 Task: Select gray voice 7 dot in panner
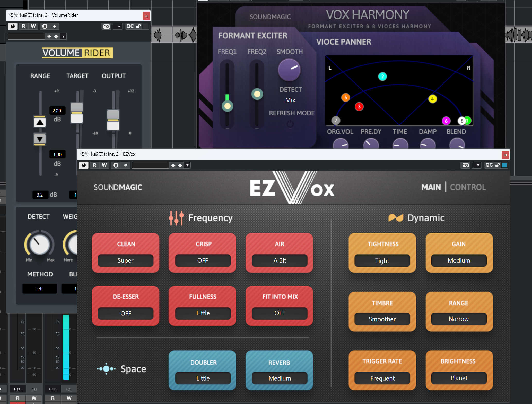pos(336,120)
